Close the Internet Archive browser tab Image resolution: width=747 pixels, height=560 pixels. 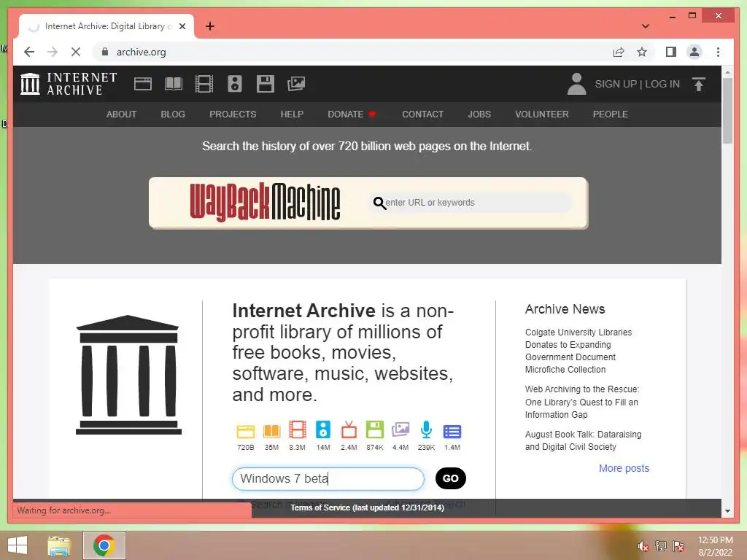pyautogui.click(x=182, y=26)
